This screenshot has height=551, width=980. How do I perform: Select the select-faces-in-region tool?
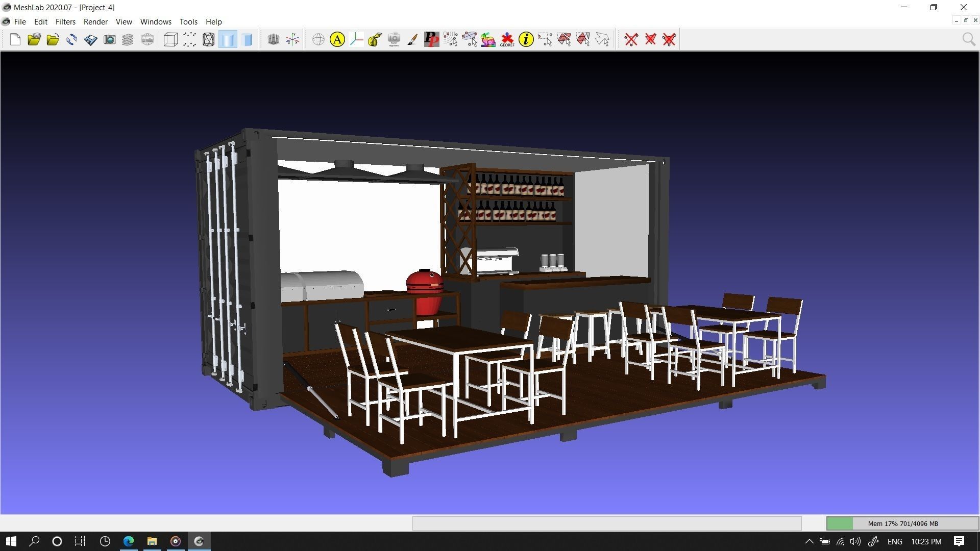[564, 39]
